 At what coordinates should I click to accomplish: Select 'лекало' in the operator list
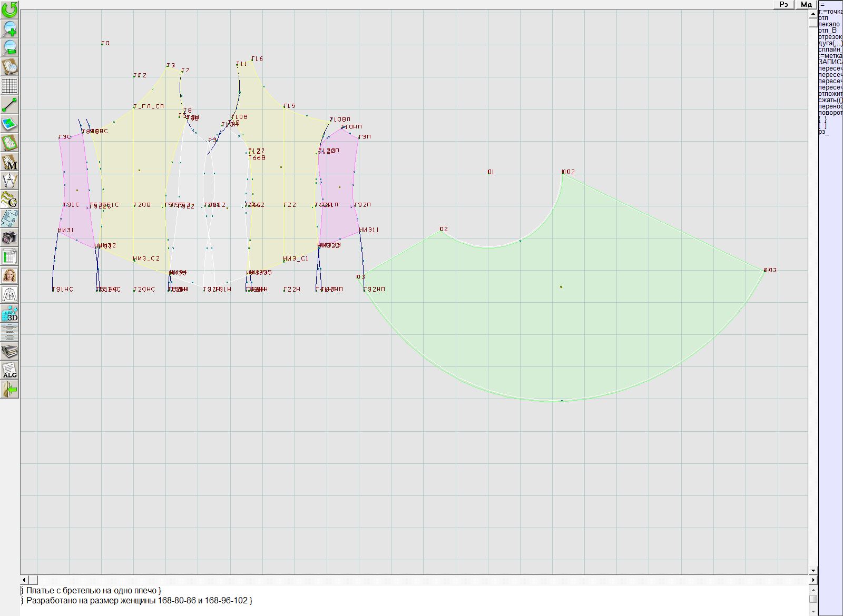click(829, 24)
